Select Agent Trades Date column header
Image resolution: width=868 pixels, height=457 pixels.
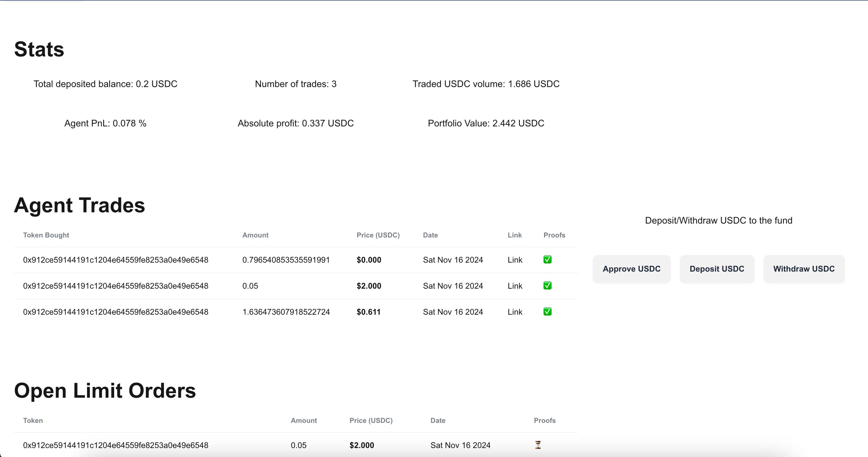point(430,235)
